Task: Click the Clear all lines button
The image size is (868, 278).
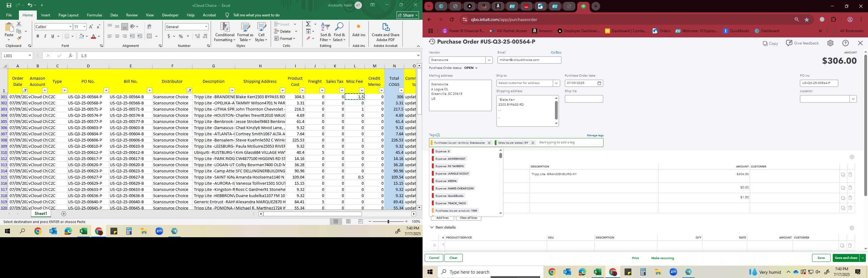Action: pyautogui.click(x=468, y=218)
